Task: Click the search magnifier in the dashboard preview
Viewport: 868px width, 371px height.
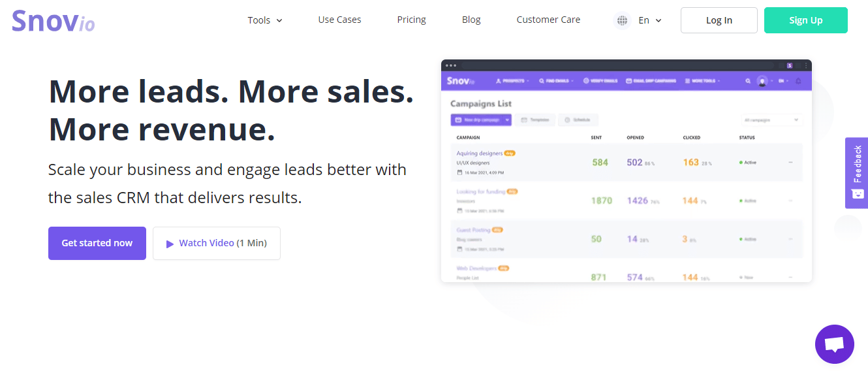Action: point(748,81)
